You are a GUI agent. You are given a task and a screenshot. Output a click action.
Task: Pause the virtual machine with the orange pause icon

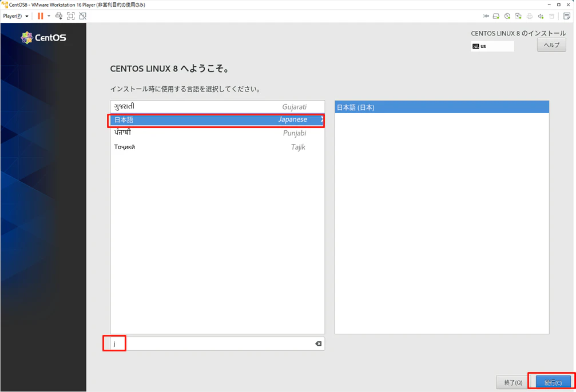click(41, 16)
